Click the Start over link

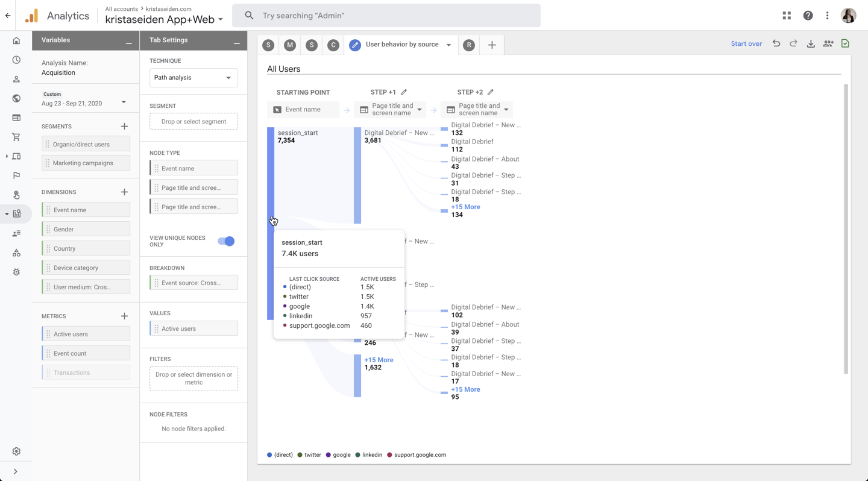click(746, 44)
